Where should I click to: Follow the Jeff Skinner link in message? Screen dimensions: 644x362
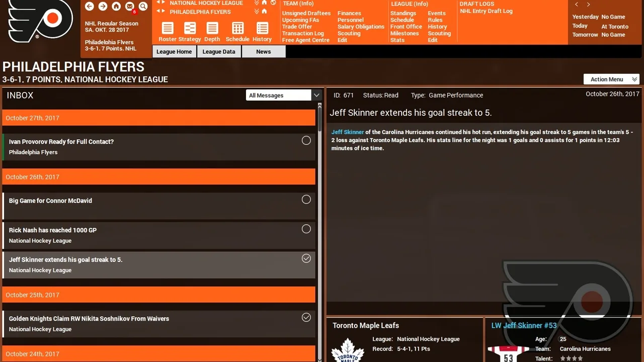pyautogui.click(x=348, y=132)
